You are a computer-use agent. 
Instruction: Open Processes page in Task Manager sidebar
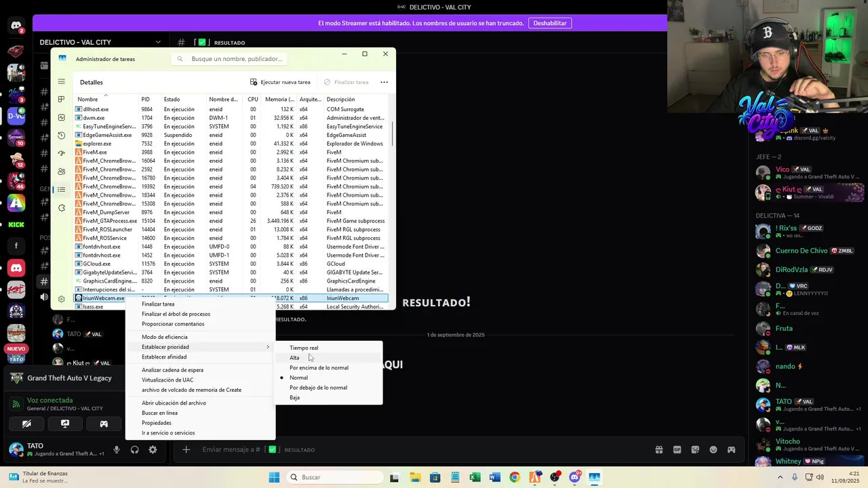(x=61, y=100)
